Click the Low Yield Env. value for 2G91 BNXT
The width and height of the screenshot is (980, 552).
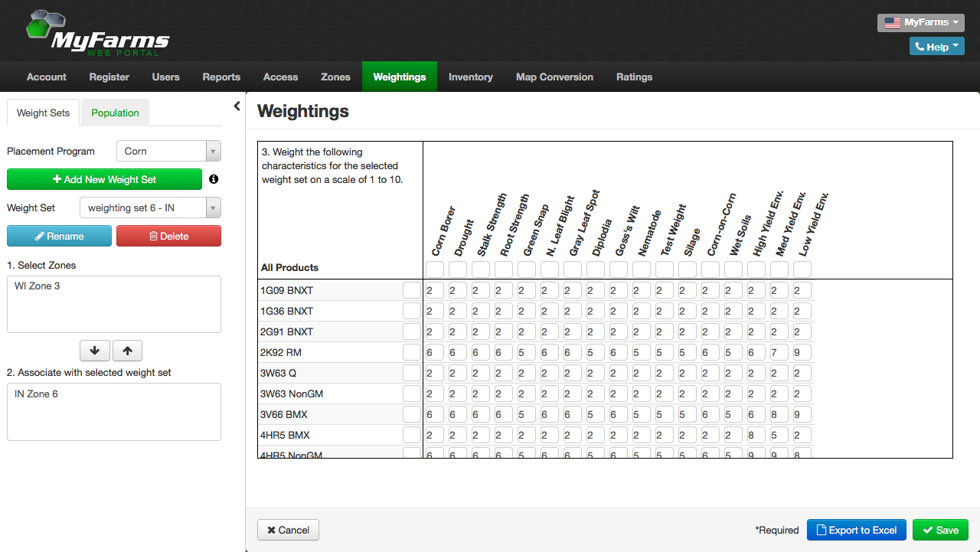pos(802,332)
